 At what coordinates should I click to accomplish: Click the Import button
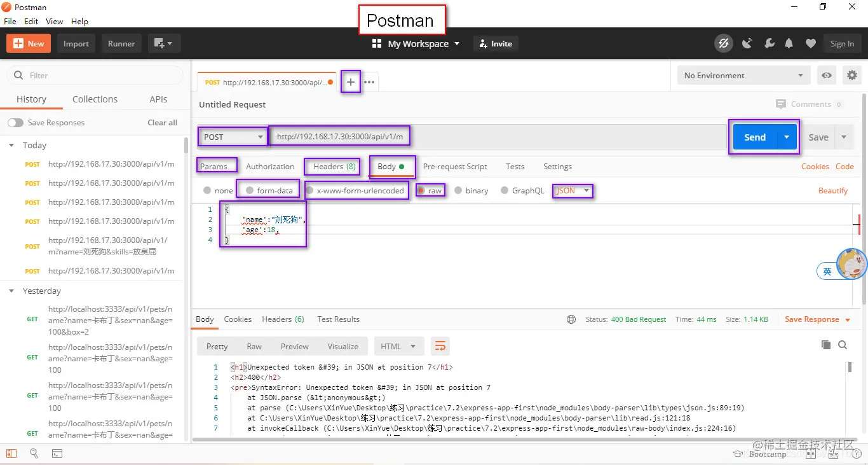tap(76, 43)
